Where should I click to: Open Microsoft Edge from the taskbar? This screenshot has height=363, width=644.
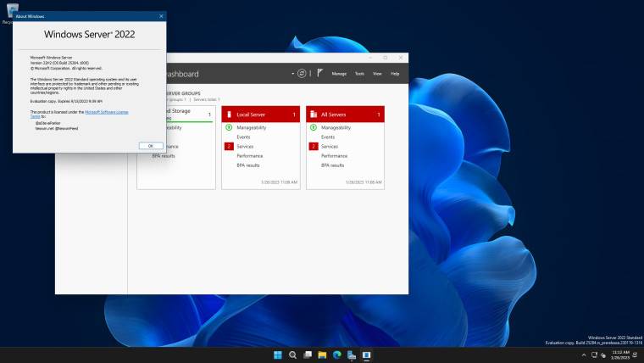click(336, 355)
